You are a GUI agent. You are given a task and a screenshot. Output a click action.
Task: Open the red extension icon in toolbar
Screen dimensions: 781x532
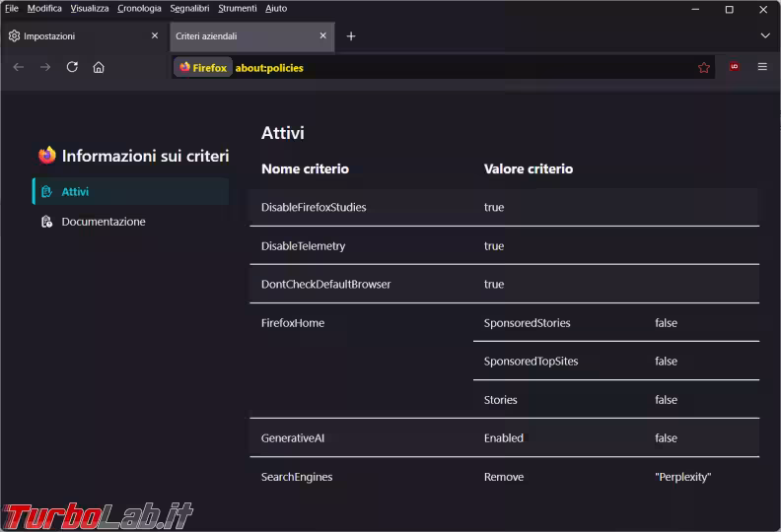tap(735, 67)
